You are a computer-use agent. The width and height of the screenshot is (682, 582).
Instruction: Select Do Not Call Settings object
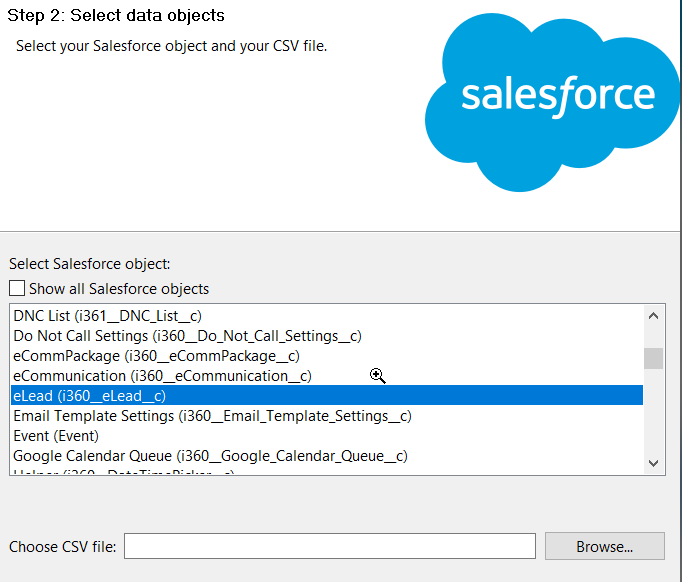(327, 336)
